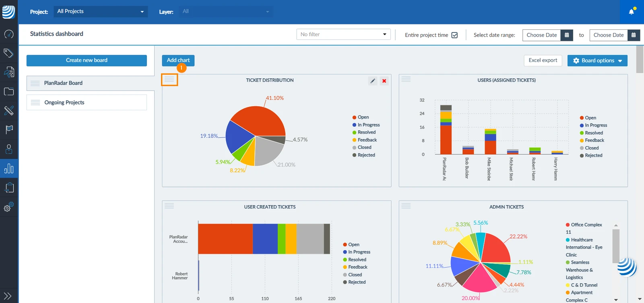
Task: Select the statistics bar chart sidebar icon
Action: coord(9,169)
